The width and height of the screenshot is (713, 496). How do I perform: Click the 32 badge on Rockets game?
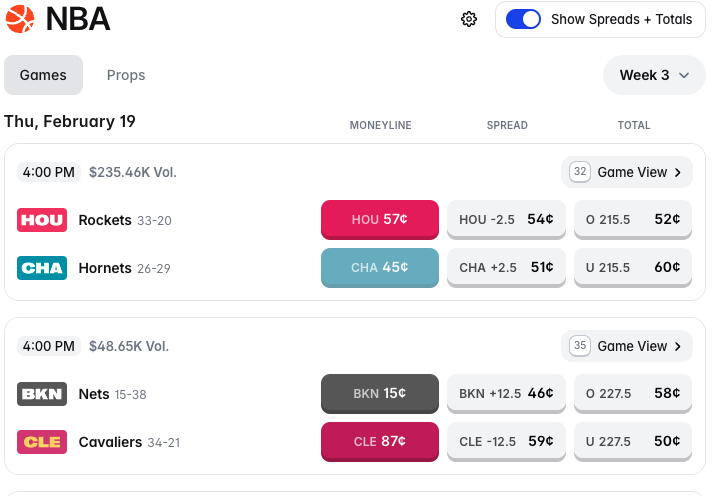pyautogui.click(x=579, y=172)
